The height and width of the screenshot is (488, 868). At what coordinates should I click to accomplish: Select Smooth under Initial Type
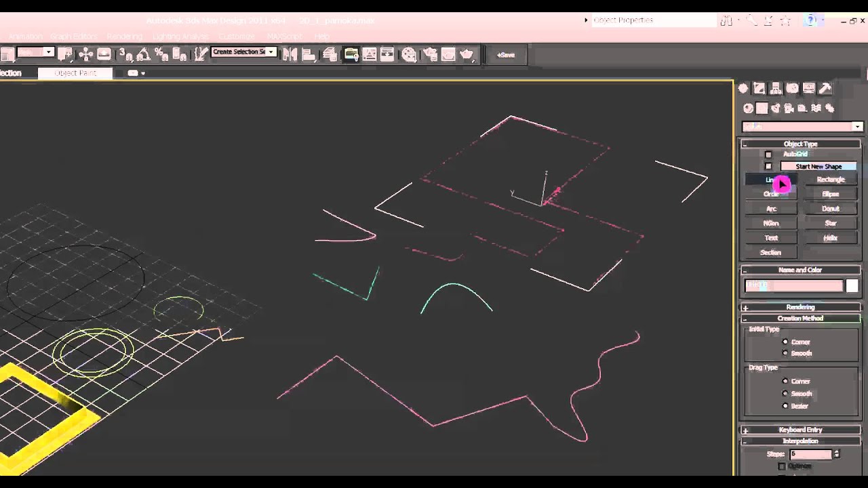[x=785, y=353]
